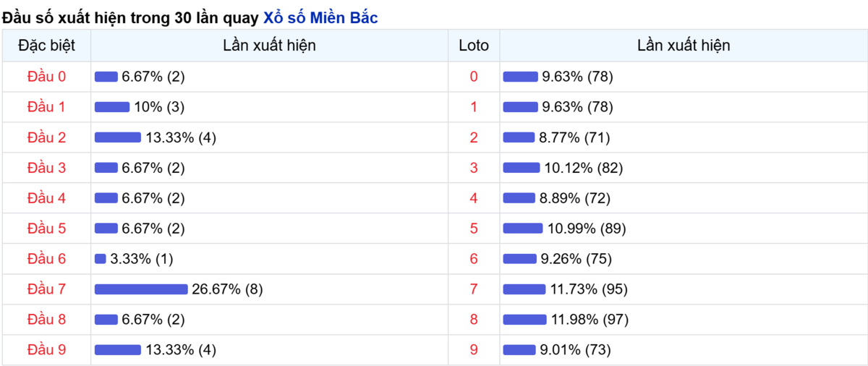This screenshot has height=366, width=868.
Task: Click the Đầu 0 row label
Action: [x=46, y=77]
